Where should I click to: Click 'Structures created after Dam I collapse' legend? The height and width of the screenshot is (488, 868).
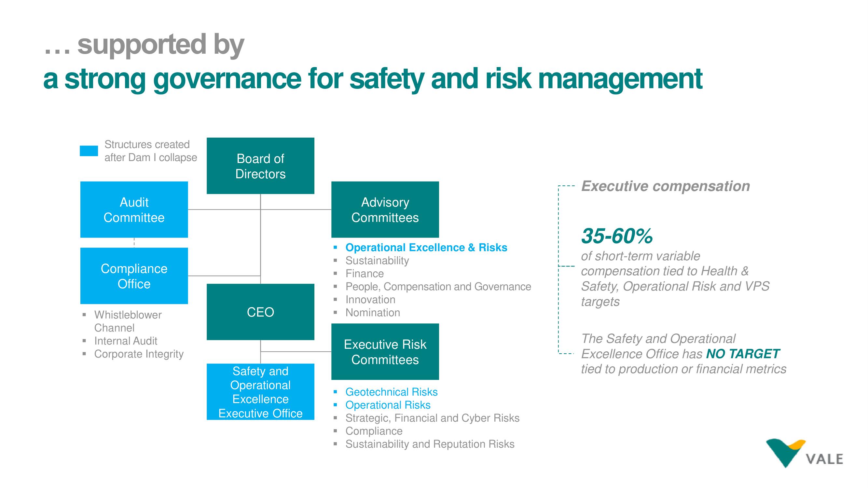151,151
